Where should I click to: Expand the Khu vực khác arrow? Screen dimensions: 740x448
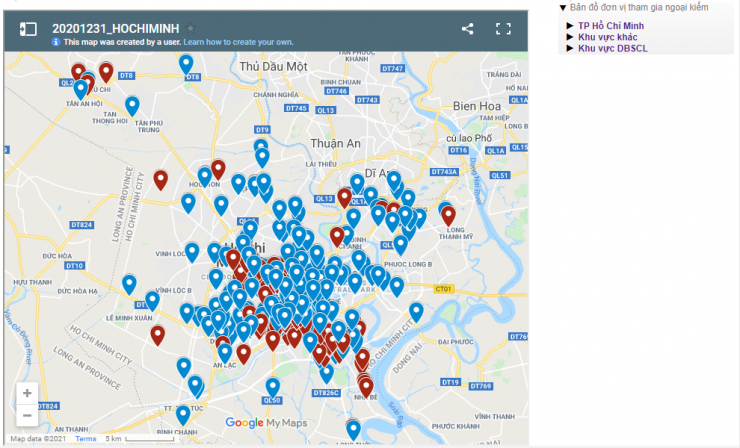point(570,37)
